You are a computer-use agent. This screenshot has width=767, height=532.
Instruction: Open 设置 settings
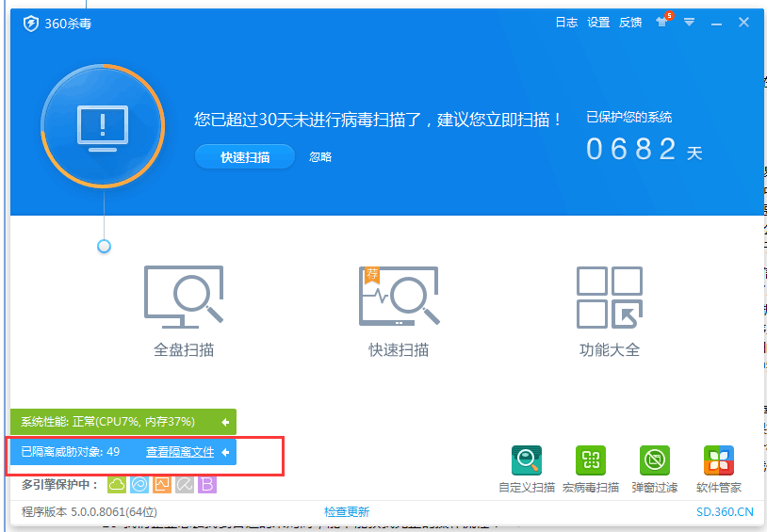tap(598, 23)
